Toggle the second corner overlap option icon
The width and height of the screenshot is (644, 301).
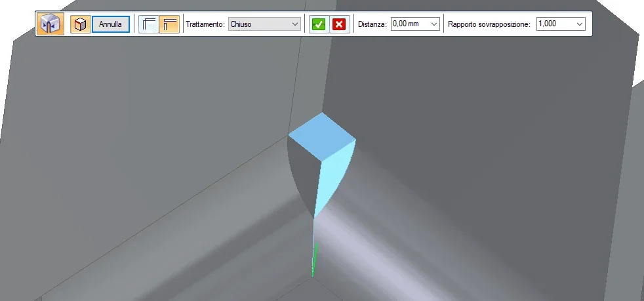point(169,24)
